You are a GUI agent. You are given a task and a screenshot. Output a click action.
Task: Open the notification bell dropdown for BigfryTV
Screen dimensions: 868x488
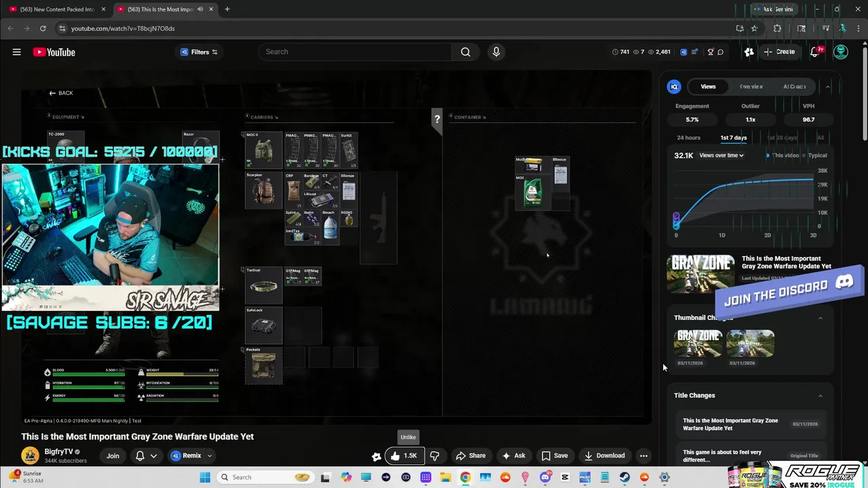point(146,455)
